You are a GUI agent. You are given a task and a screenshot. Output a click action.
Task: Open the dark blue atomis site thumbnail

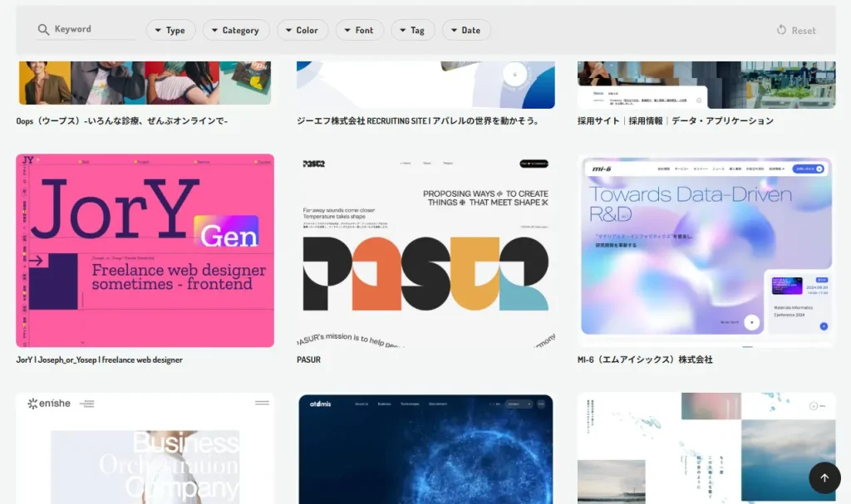click(425, 448)
